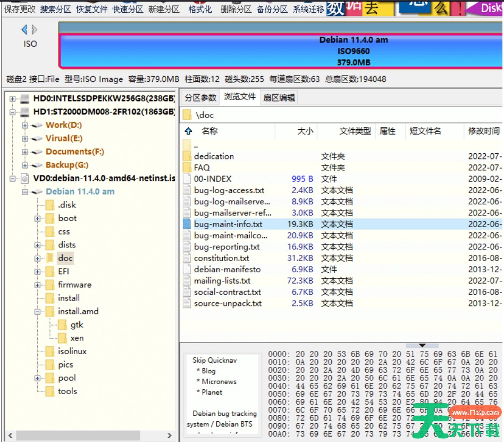Expand the Work(D:) partition node
The width and height of the screenshot is (504, 442).
coord(25,125)
